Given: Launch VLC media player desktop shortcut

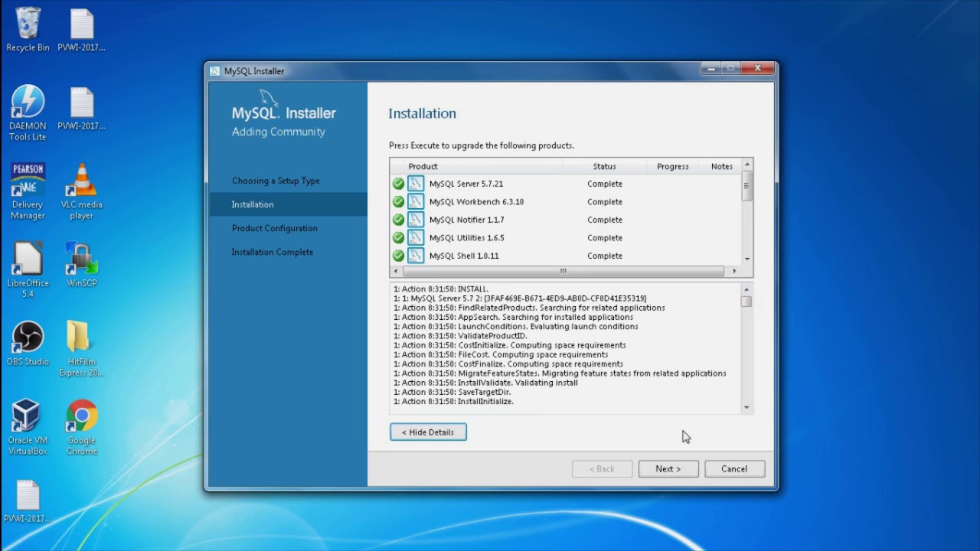Looking at the screenshot, I should point(81,191).
